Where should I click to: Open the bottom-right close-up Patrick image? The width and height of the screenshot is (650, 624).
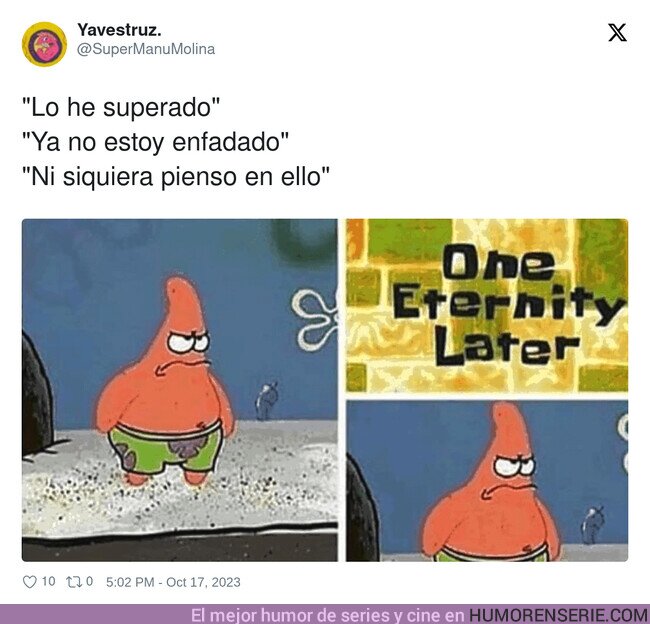pyautogui.click(x=487, y=481)
